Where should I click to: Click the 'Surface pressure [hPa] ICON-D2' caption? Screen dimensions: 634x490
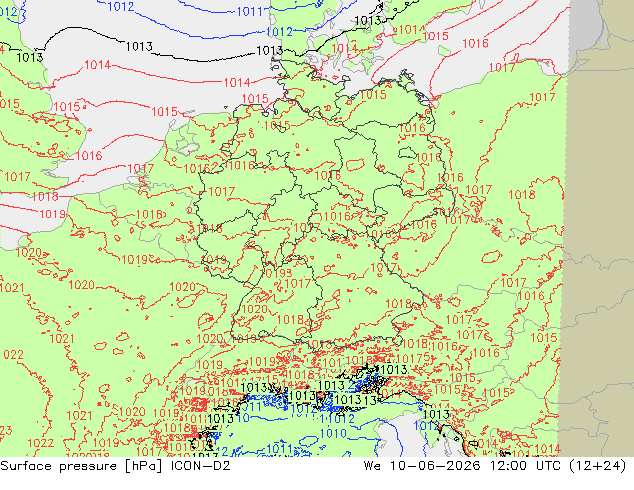click(x=115, y=466)
